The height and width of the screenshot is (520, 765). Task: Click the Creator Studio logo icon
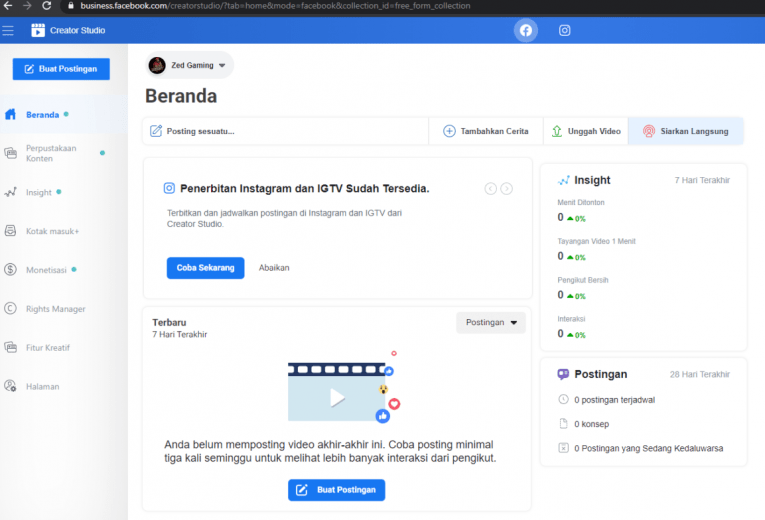(38, 30)
